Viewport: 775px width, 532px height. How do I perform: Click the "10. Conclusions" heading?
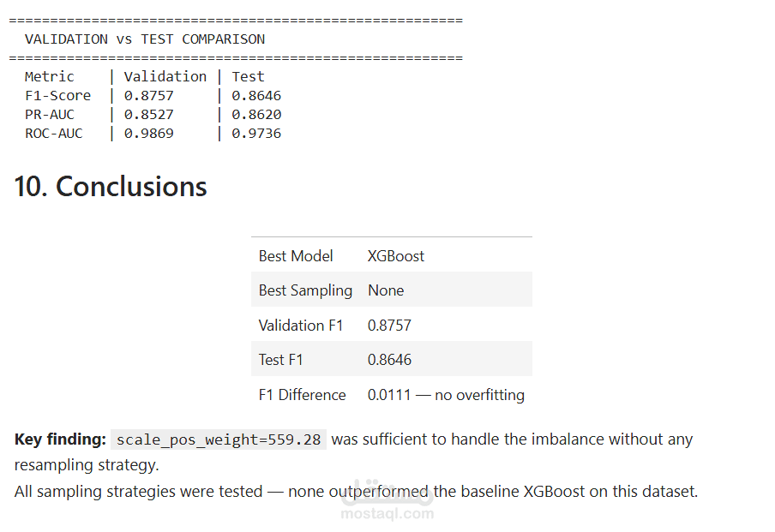(111, 187)
